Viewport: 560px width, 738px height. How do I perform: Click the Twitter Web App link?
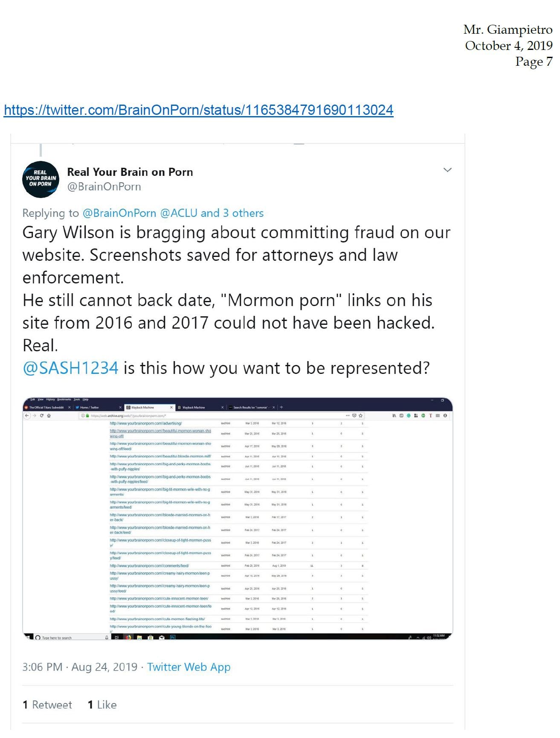point(189,667)
